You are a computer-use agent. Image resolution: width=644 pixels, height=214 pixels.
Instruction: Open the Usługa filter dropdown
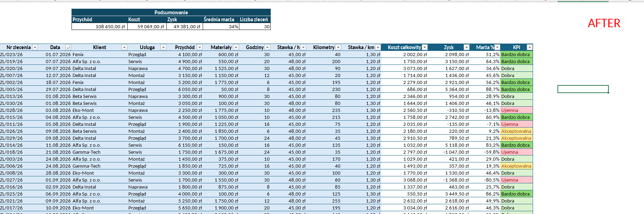click(163, 47)
